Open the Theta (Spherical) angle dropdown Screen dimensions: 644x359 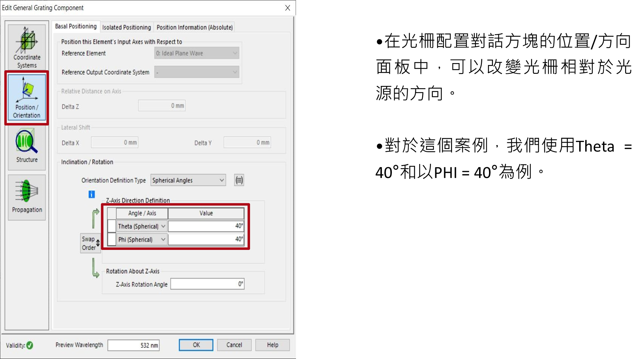(x=142, y=226)
